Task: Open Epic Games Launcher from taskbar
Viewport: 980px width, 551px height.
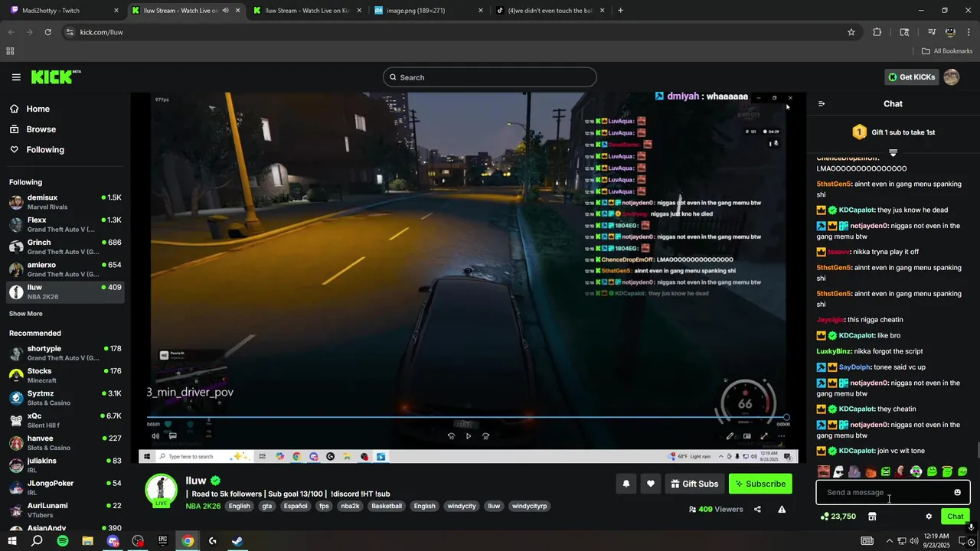Action: point(162,541)
